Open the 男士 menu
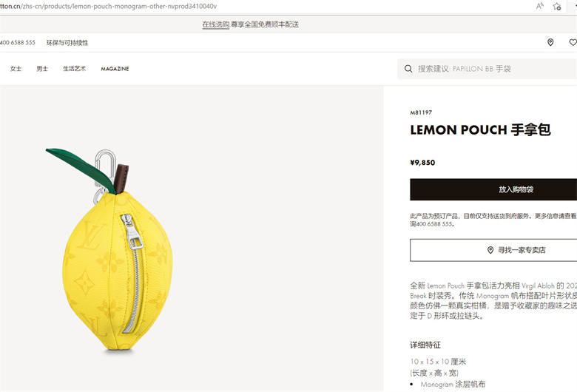This screenshot has width=577, height=392. click(x=42, y=69)
